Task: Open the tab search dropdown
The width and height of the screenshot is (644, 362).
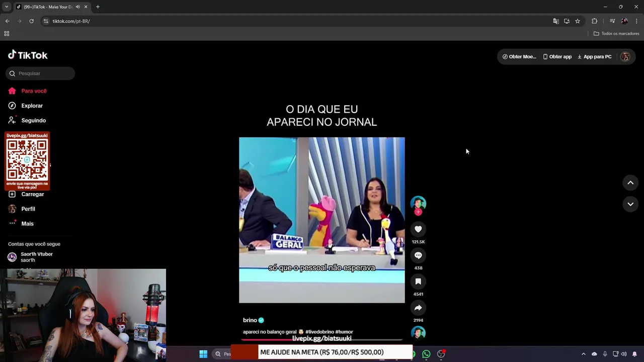Action: point(7,7)
